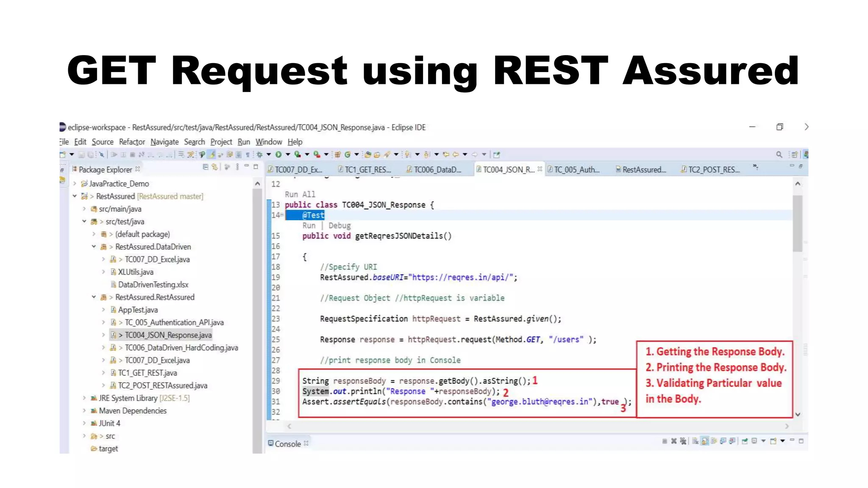Select TC2_POST_RESTAssured.java in Package Explorer
This screenshot has width=868, height=488.
coord(162,385)
